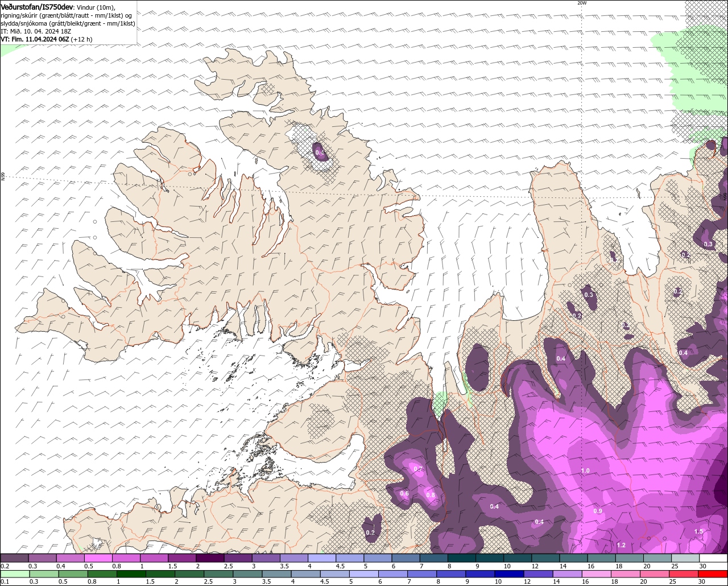The height and width of the screenshot is (586, 728).
Task: Pick the pale green 0.1 swatch in lower legend
Action: coord(15,574)
